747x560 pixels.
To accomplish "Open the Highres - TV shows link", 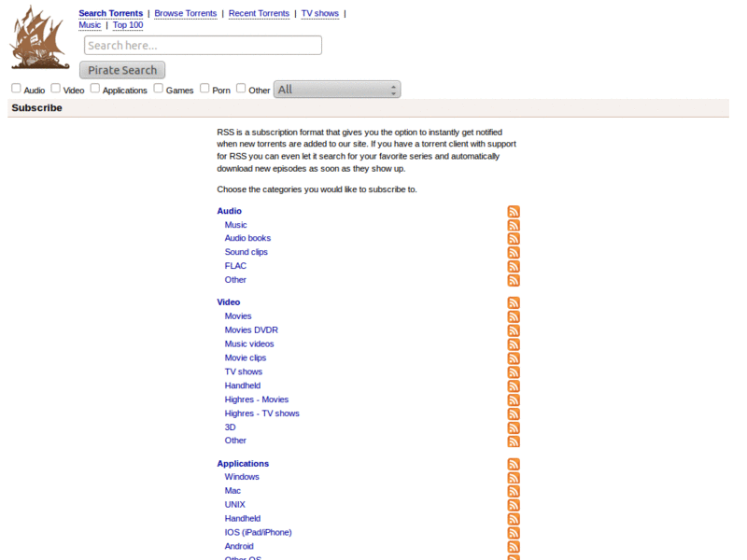I will coord(262,413).
